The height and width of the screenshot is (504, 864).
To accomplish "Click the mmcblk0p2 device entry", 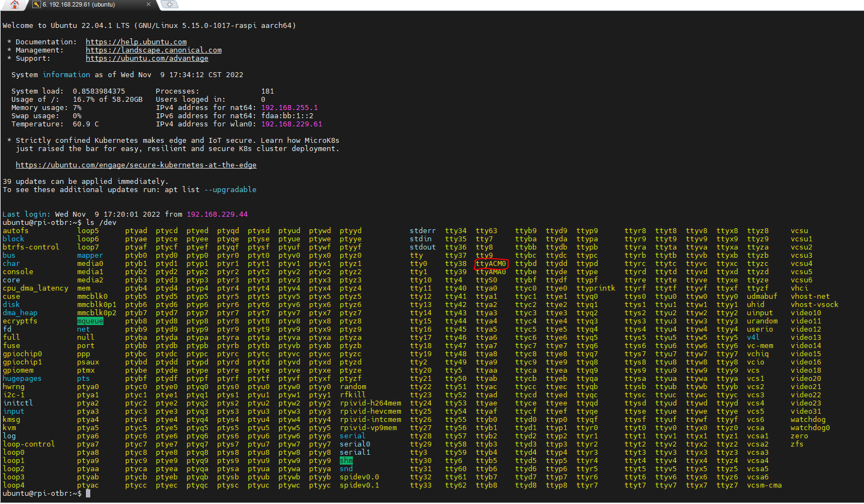I will [x=97, y=313].
